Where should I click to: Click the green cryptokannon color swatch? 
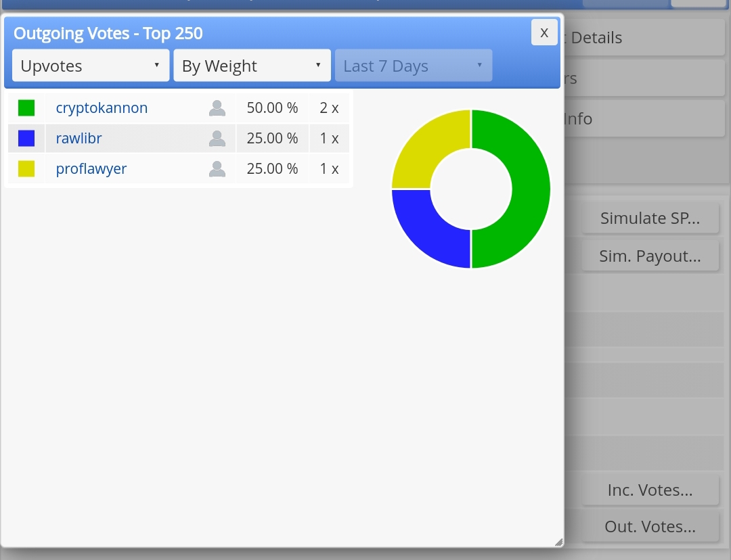point(26,108)
